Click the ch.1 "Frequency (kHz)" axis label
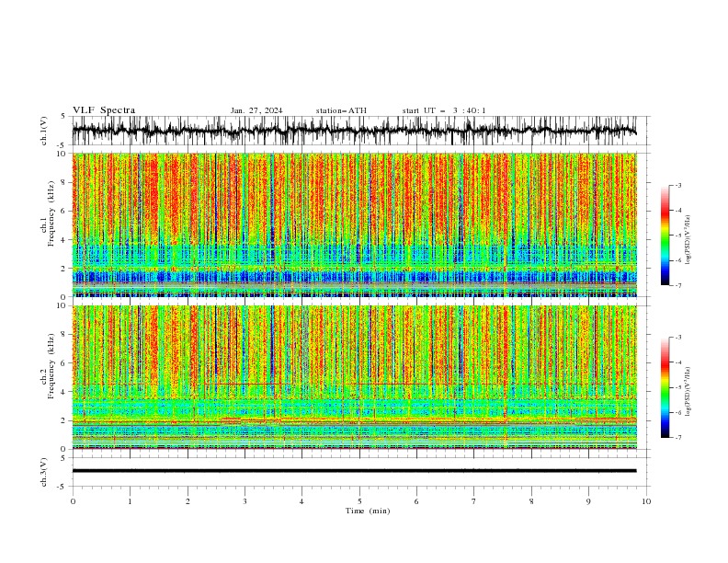This screenshot has width=728, height=563. pos(51,214)
